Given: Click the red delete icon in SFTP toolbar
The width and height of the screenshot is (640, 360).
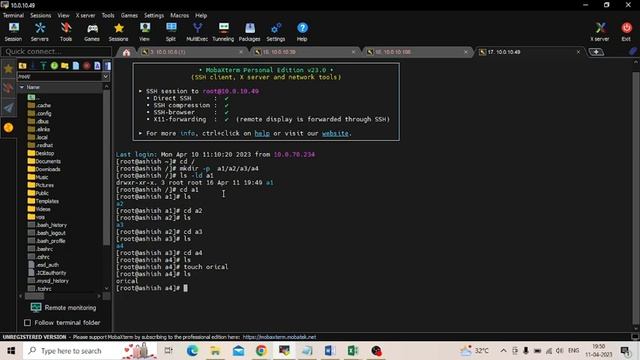Looking at the screenshot, I should [x=87, y=66].
